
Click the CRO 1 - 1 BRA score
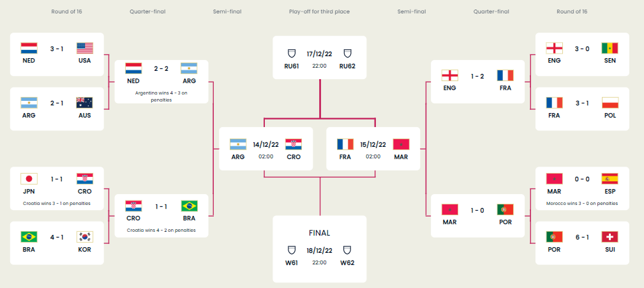161,206
